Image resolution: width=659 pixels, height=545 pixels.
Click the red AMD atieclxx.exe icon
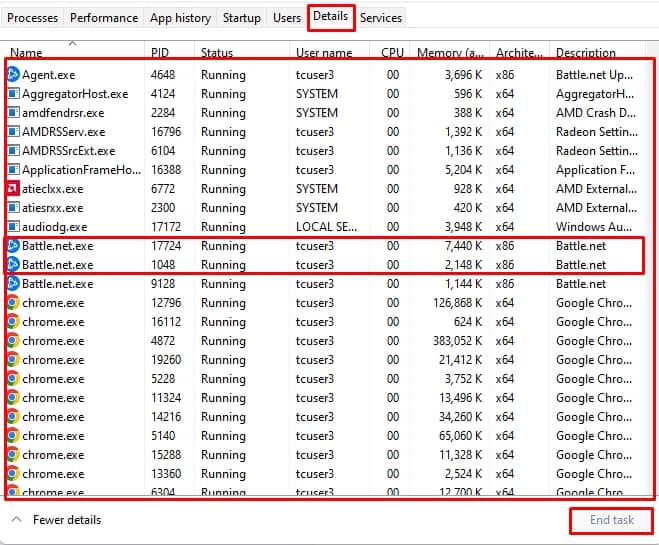point(13,188)
